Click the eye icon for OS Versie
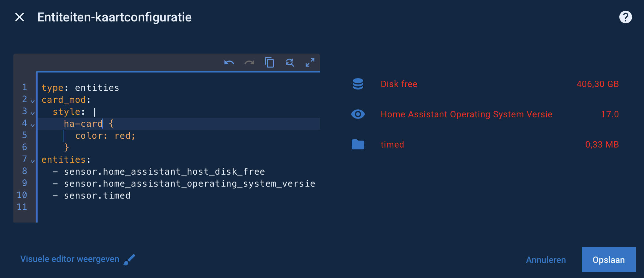Screen dimensions: 644x278 (358, 114)
